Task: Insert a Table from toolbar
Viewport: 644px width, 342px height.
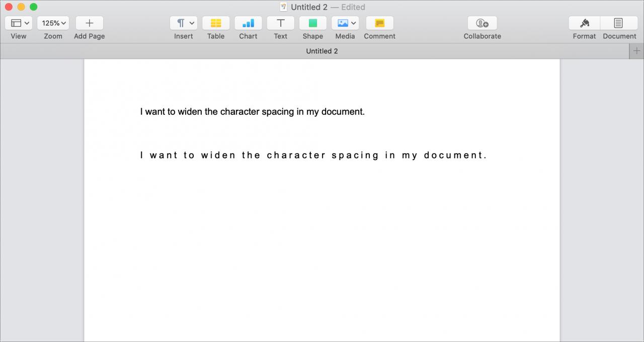Action: 216,23
